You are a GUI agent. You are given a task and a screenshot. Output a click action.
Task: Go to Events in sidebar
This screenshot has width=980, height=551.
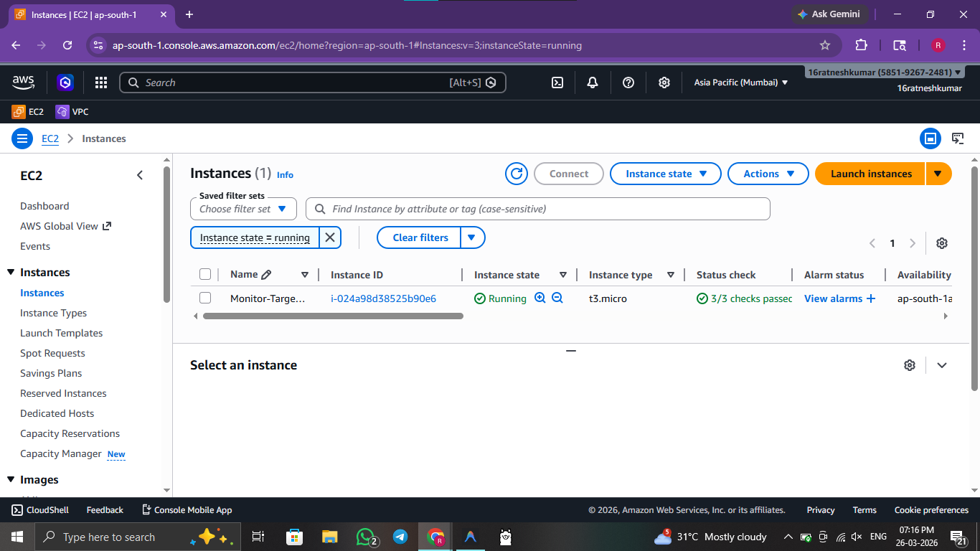coord(35,246)
